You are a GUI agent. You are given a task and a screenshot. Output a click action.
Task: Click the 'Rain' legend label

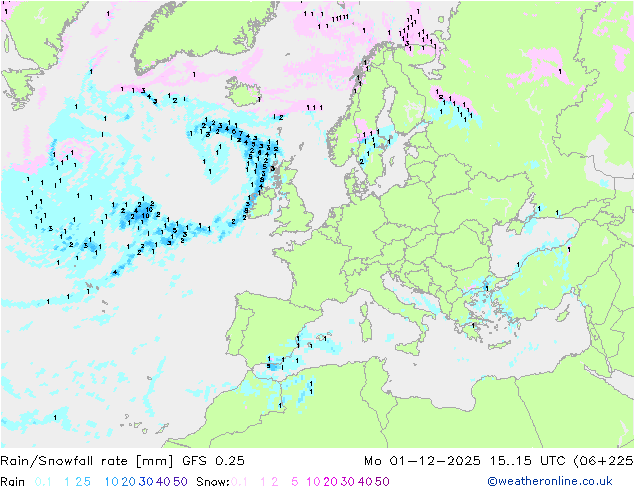click(13, 482)
